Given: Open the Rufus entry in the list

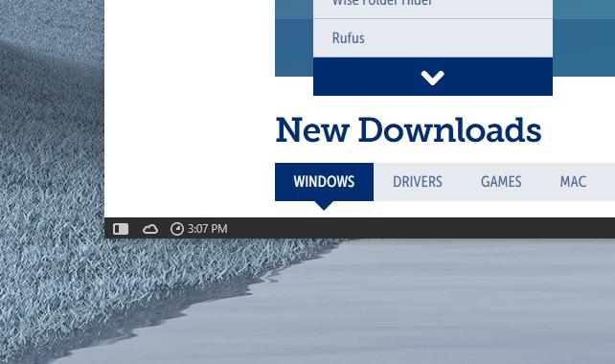Looking at the screenshot, I should point(433,38).
